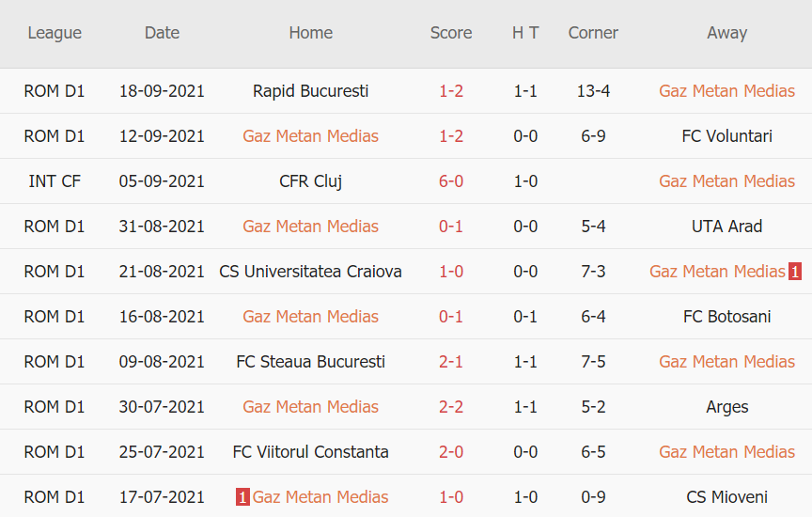Click FC Viitorul Constanta home team
This screenshot has width=812, height=517.
tap(310, 452)
